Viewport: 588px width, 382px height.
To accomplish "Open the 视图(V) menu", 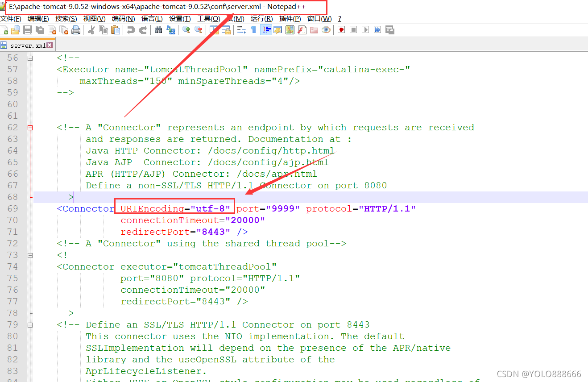I will (95, 19).
